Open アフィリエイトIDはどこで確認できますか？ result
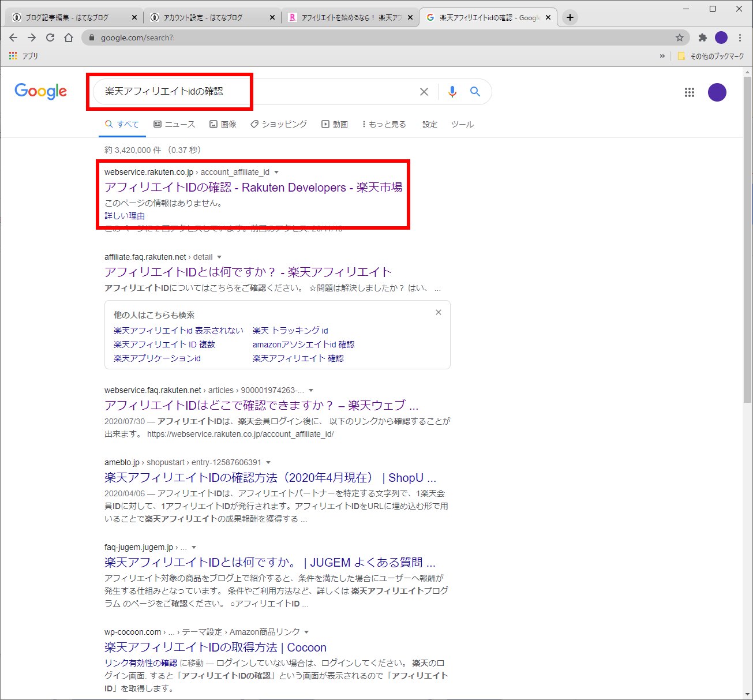753x700 pixels. 261,406
